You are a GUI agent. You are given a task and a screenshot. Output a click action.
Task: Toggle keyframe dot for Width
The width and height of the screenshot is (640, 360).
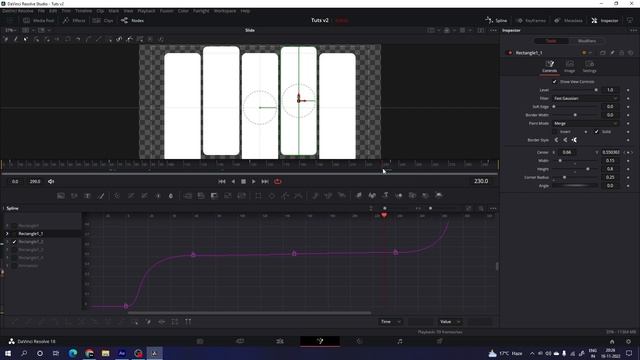(x=628, y=161)
